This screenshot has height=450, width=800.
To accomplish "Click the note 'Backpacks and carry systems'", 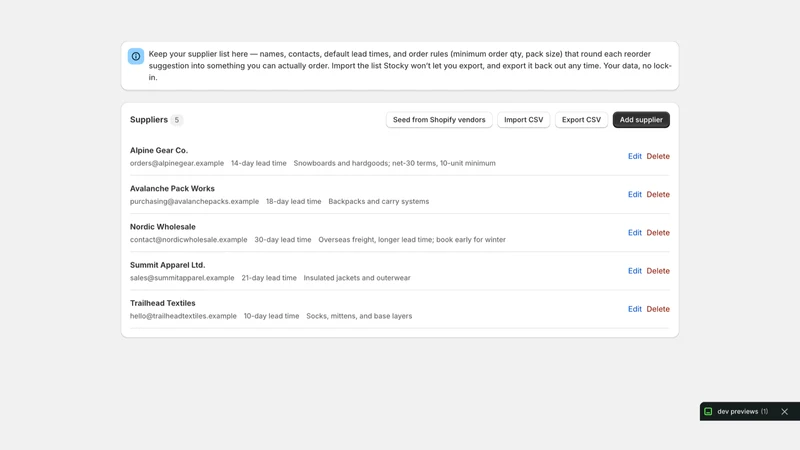I will click(379, 202).
